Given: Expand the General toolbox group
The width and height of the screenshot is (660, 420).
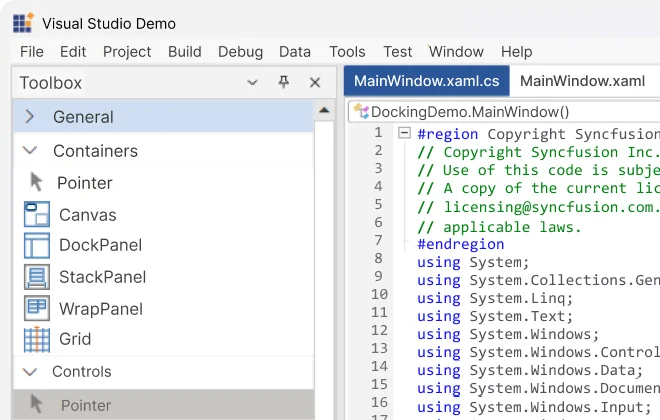Looking at the screenshot, I should coord(29,117).
